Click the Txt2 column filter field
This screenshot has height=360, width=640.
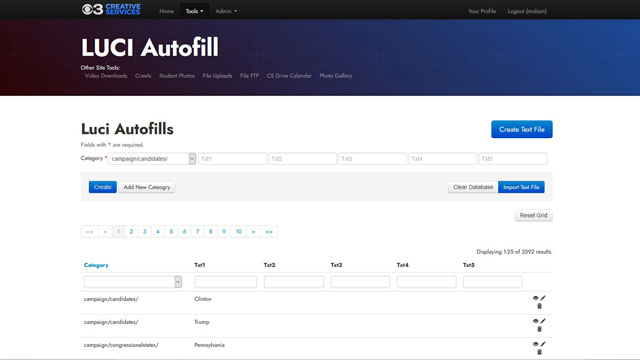(294, 282)
